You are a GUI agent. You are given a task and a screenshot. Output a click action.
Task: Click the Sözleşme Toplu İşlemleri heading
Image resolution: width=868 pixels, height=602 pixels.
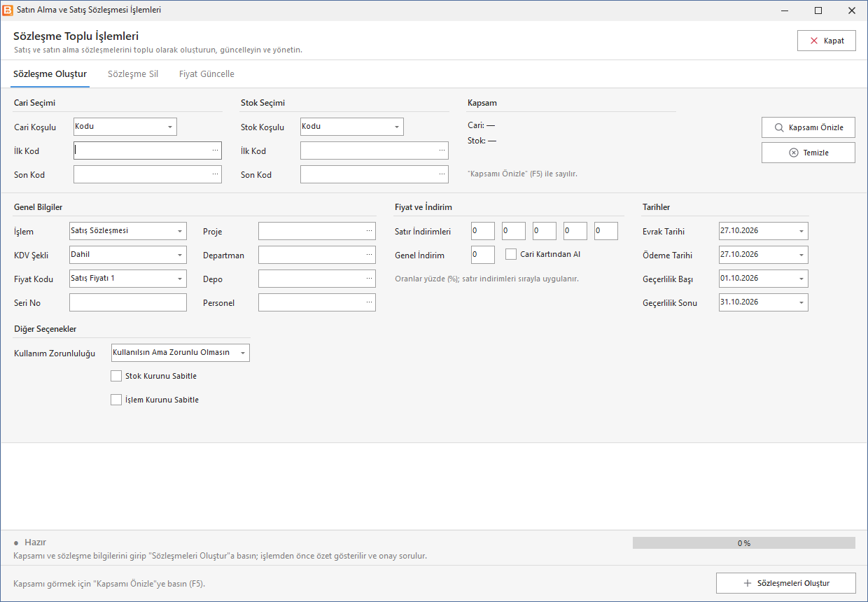click(x=76, y=36)
